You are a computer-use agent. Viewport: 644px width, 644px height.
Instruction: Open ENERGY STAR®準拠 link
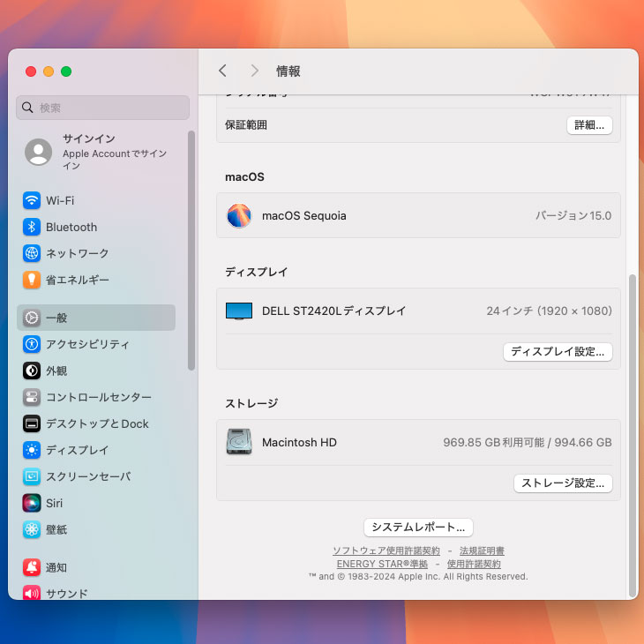(x=382, y=564)
